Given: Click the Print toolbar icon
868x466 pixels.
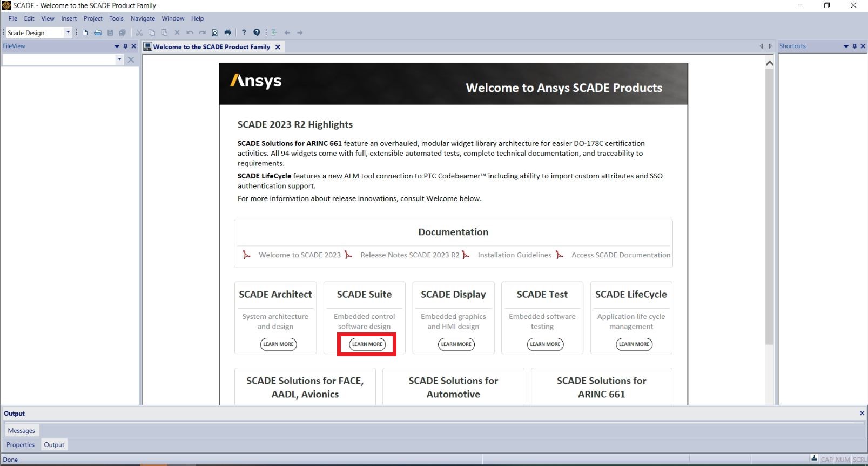Looking at the screenshot, I should (227, 32).
